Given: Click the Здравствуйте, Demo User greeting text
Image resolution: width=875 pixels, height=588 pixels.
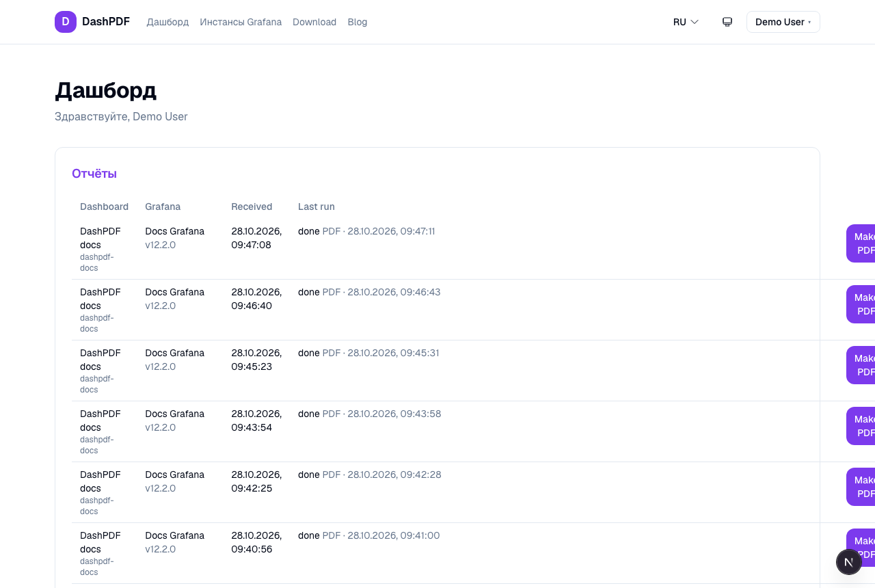Looking at the screenshot, I should [x=121, y=116].
